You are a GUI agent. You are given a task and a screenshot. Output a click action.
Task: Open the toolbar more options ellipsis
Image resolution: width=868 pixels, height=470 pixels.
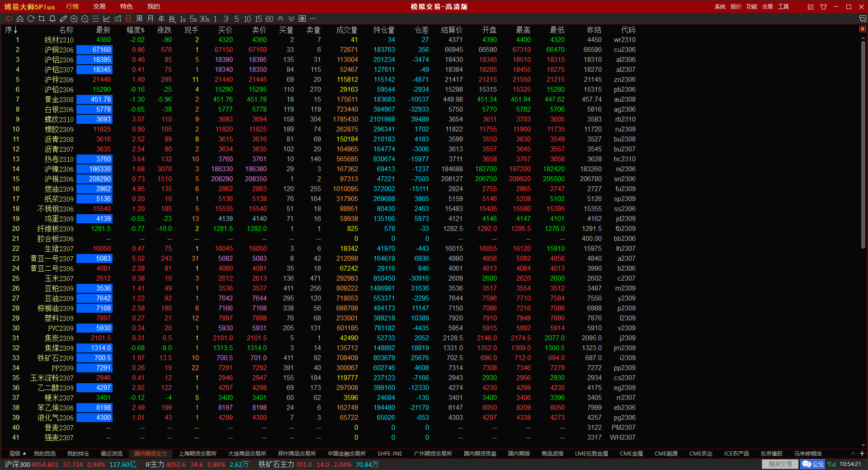(x=313, y=19)
